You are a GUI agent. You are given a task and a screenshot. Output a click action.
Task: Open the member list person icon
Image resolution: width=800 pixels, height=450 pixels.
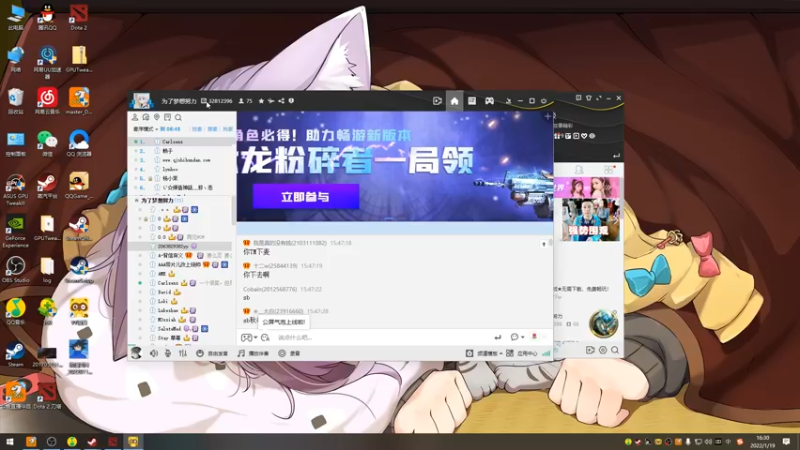pos(135,117)
